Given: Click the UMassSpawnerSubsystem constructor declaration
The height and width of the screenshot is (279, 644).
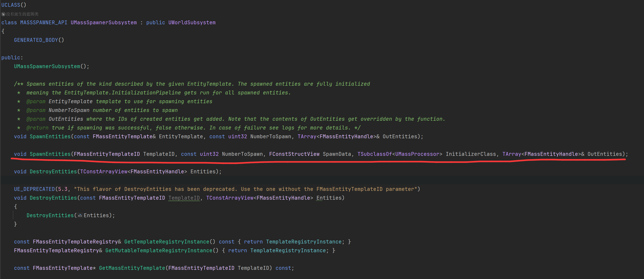Looking at the screenshot, I should [x=47, y=67].
